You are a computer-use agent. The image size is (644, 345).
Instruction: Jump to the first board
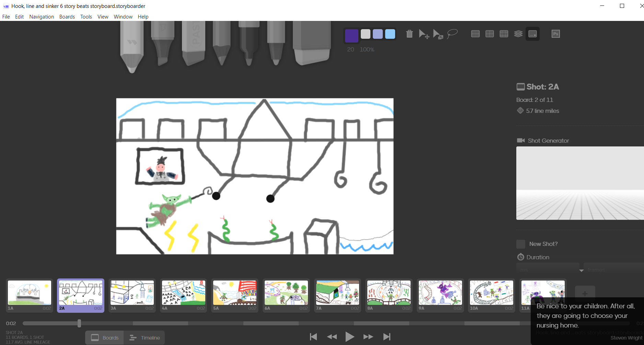coord(313,337)
